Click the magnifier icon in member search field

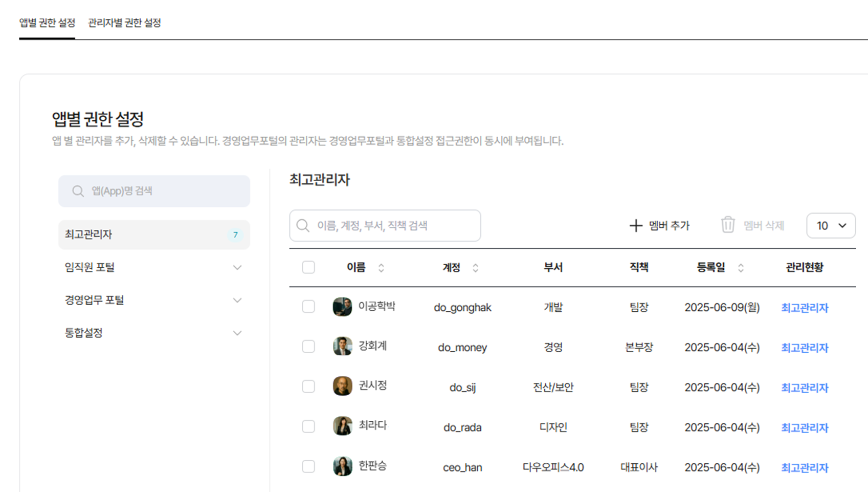(x=303, y=226)
